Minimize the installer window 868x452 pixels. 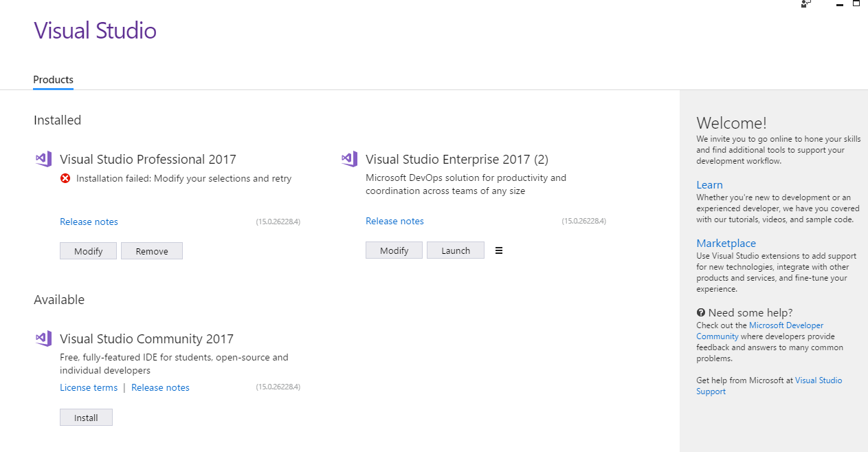pos(840,5)
